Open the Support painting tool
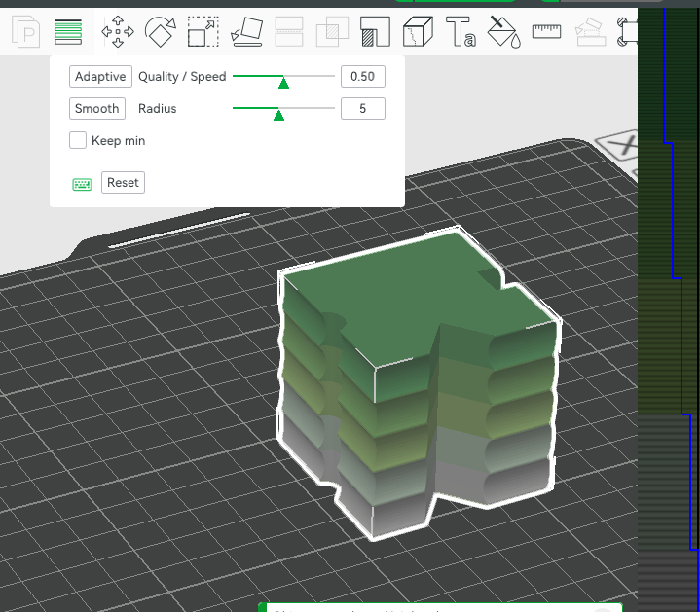Screen dimensions: 700x612 click(375, 32)
